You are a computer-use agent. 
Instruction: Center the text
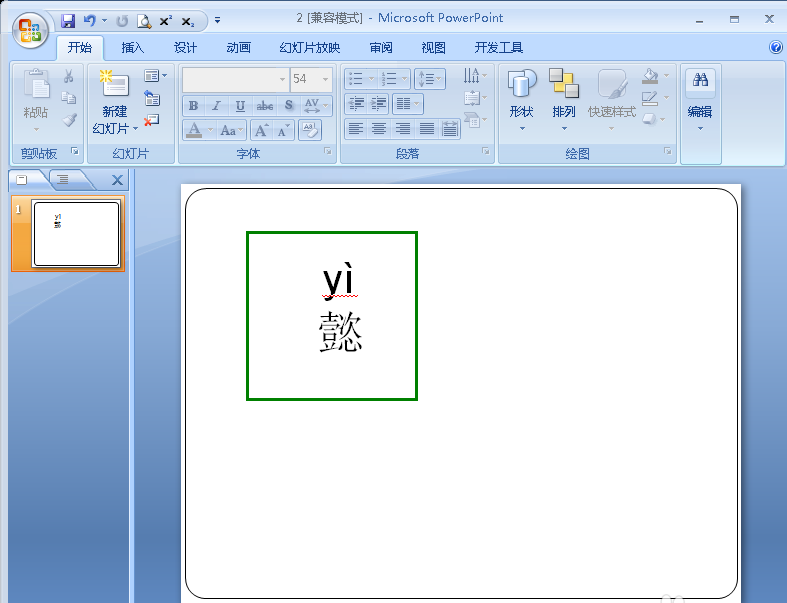coord(379,129)
